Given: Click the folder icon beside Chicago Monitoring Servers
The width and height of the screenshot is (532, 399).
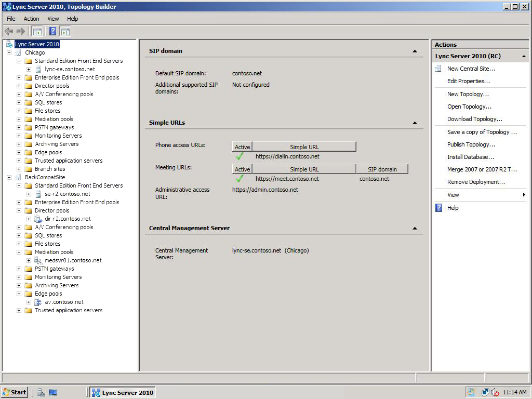Looking at the screenshot, I should pos(29,136).
